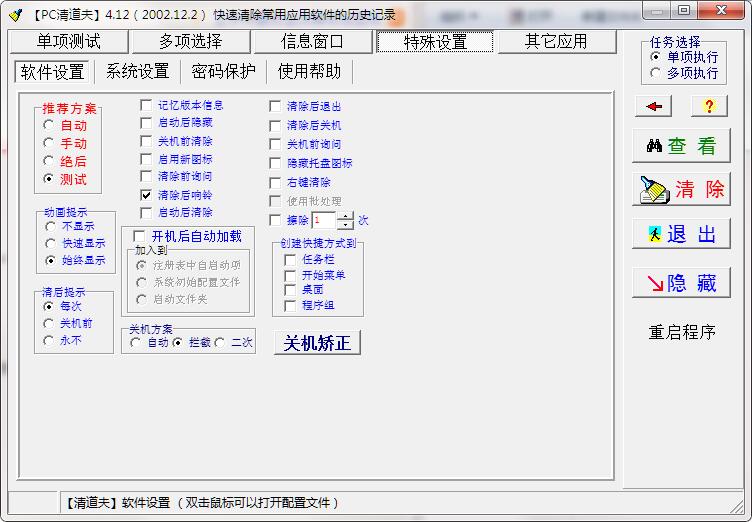Uncheck the 清除后响铃 checkbox
This screenshot has height=522, width=752.
pos(147,195)
